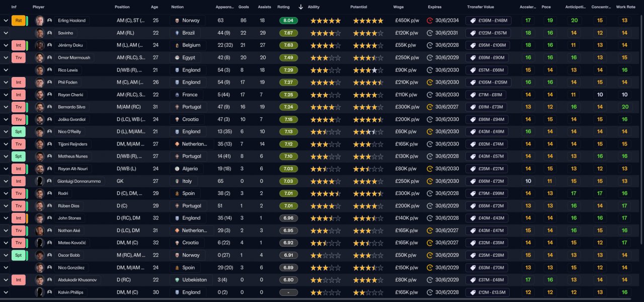Click the Rating column sort arrow
The height and width of the screenshot is (302, 644).
(x=301, y=7)
